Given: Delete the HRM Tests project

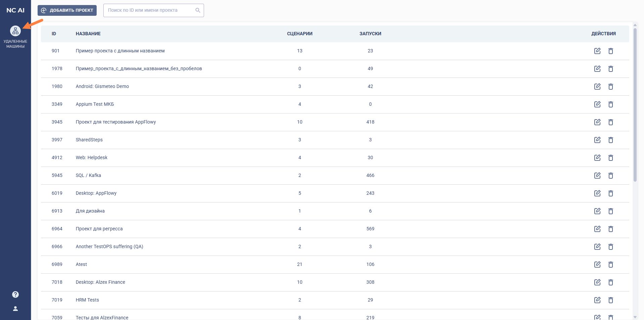Looking at the screenshot, I should tap(610, 300).
